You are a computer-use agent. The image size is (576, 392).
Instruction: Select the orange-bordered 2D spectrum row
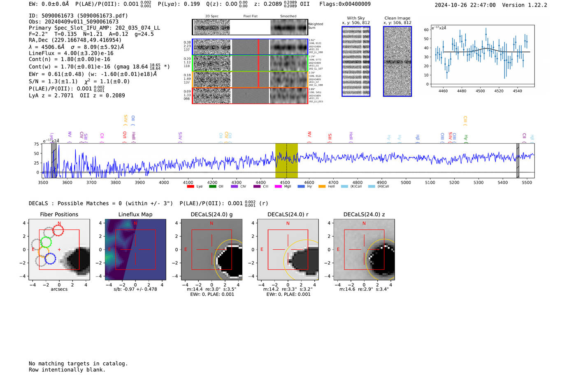click(x=250, y=79)
